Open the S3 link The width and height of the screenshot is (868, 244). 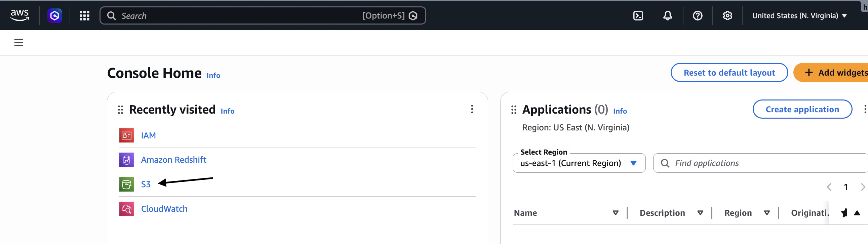(146, 185)
